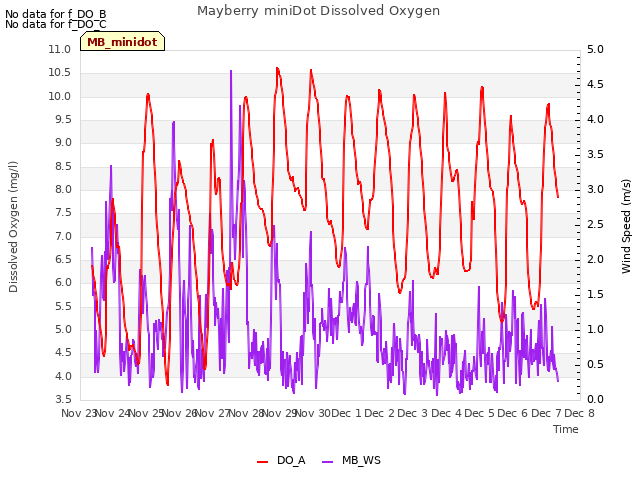Click the 8.5 dissolved oxygen tick label
Image resolution: width=640 pixels, height=480 pixels.
pyautogui.click(x=63, y=167)
